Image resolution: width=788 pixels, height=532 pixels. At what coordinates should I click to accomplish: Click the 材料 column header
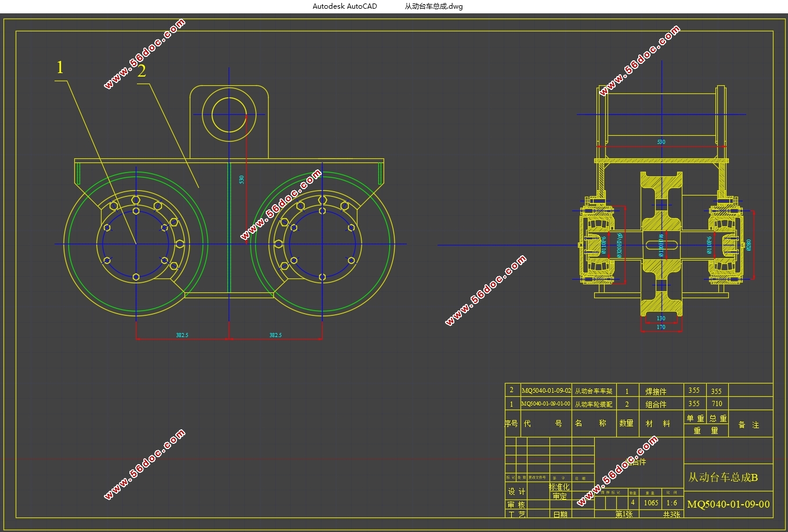click(657, 424)
